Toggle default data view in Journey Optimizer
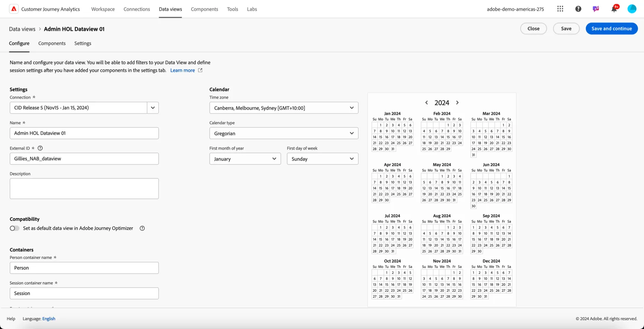The image size is (644, 329). 15,228
